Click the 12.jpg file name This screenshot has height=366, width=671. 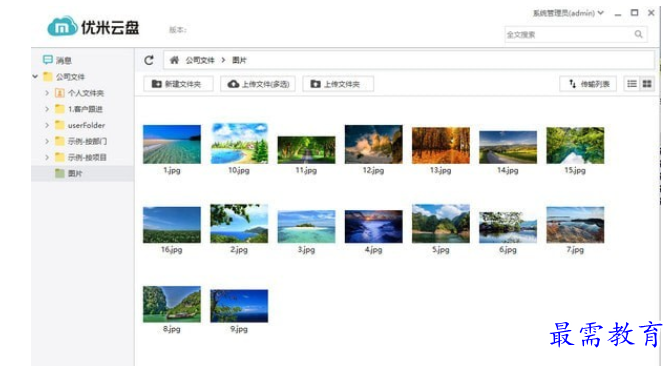pyautogui.click(x=374, y=170)
